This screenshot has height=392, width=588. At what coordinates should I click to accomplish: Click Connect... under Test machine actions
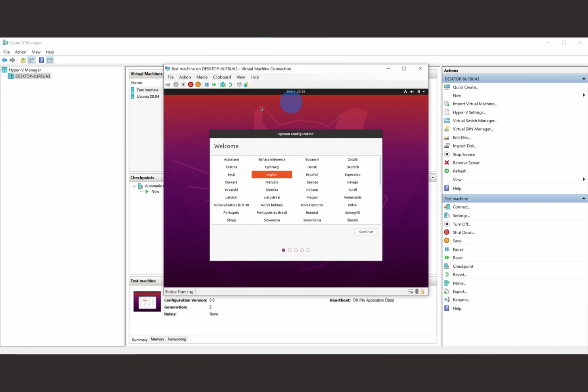pyautogui.click(x=461, y=207)
